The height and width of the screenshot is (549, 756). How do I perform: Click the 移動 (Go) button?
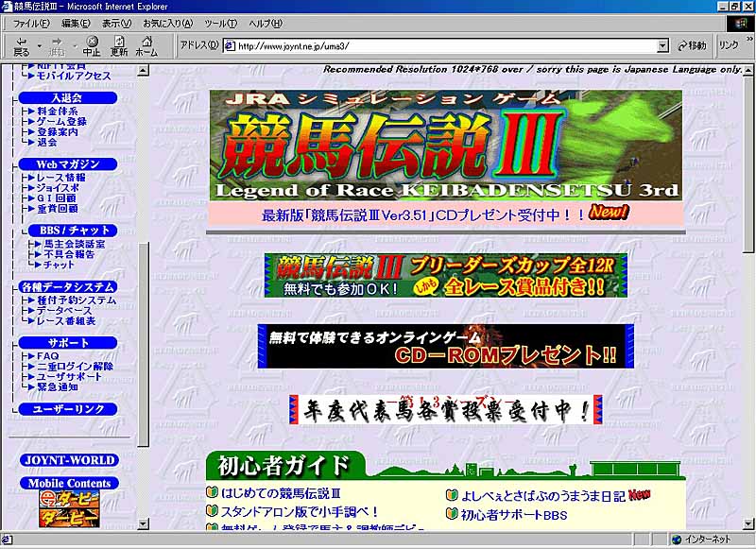(x=692, y=45)
